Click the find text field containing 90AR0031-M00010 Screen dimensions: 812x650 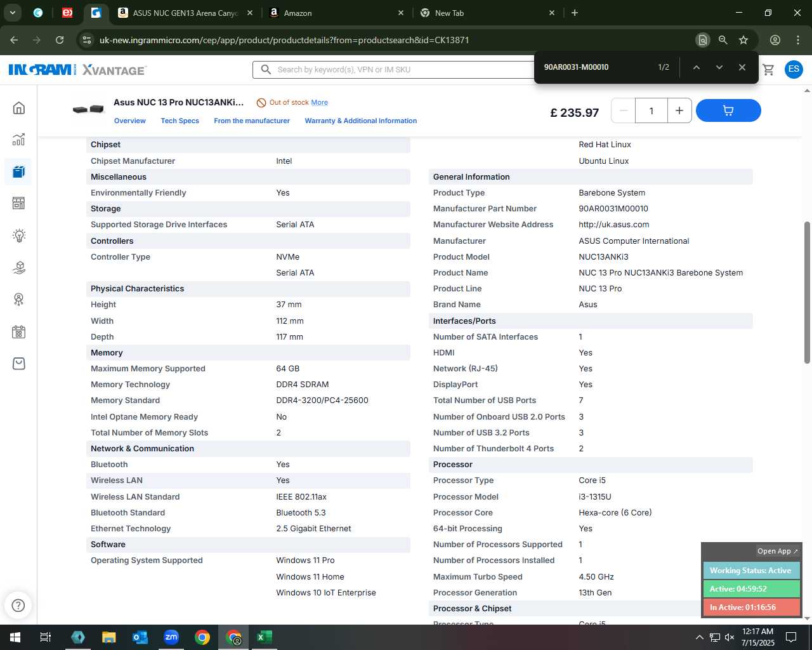(596, 67)
